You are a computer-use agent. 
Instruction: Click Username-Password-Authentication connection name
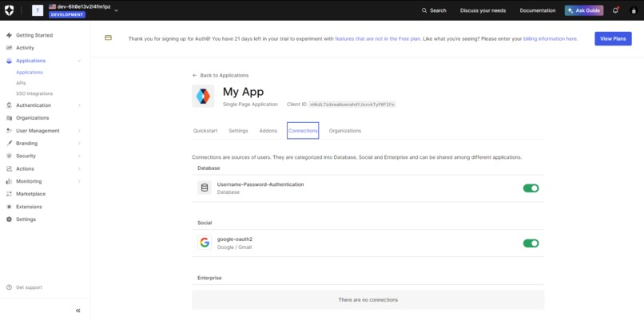tap(260, 184)
